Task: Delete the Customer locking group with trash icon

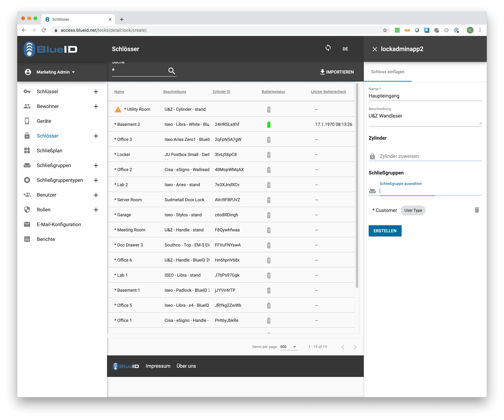Action: tap(477, 210)
